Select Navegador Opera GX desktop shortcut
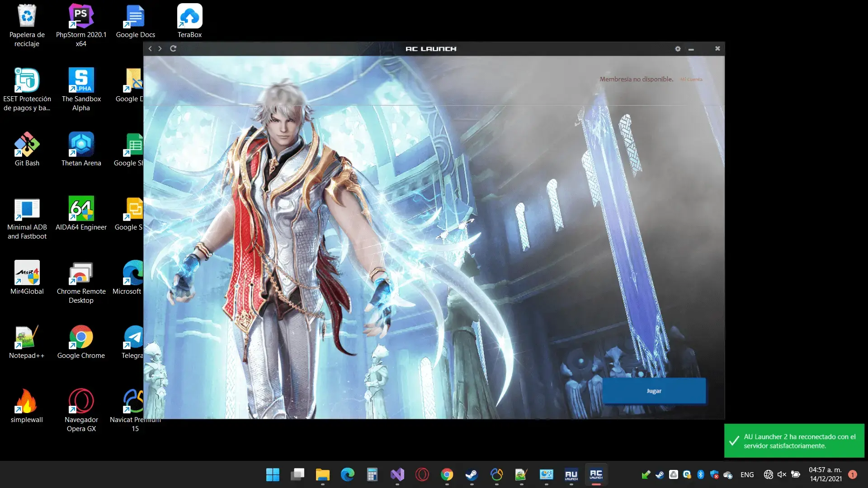Image resolution: width=868 pixels, height=488 pixels. (81, 410)
